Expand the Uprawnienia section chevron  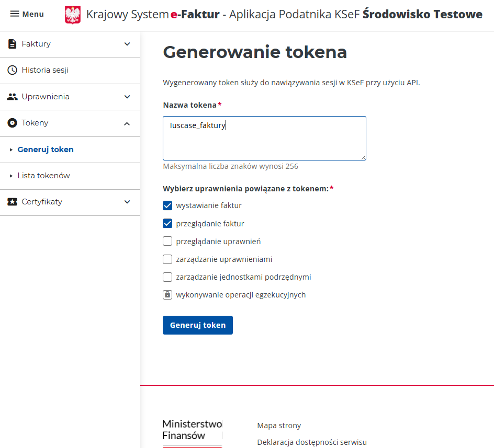[127, 97]
